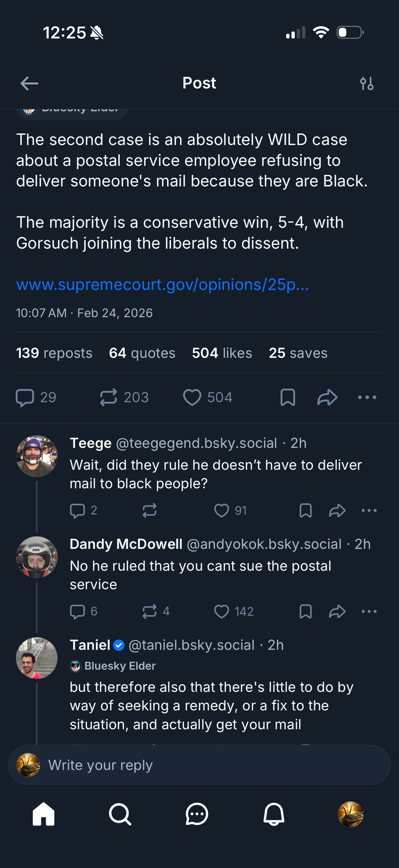Bookmark the main post
Viewport: 399px width, 868px height.
pyautogui.click(x=287, y=398)
